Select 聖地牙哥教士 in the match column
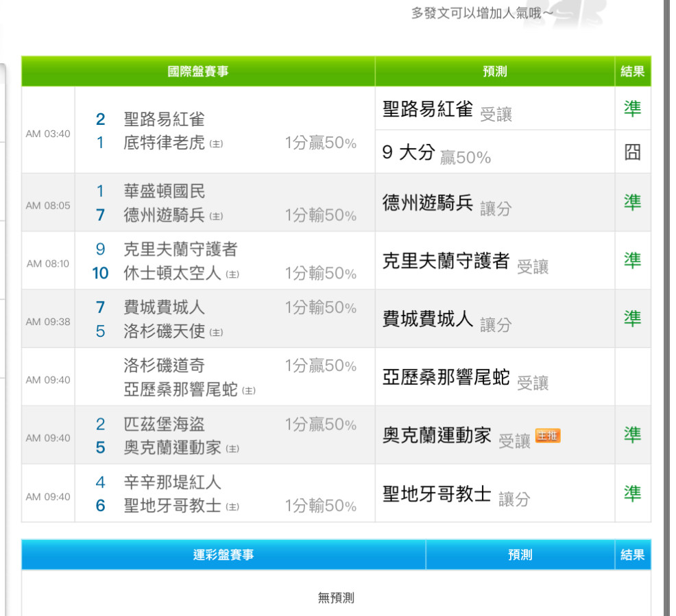Viewport: 676px width, 616px height. [173, 506]
